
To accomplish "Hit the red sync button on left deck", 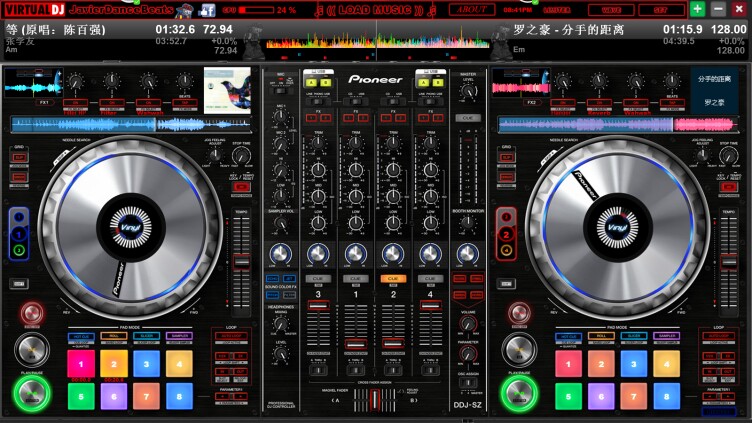I will 32,313.
